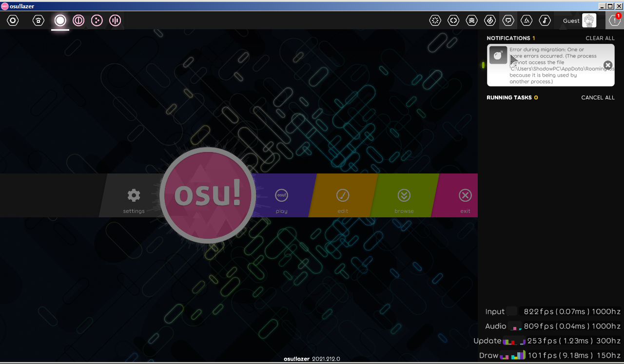
Task: Open the beatmap listing icon
Action: [490, 20]
